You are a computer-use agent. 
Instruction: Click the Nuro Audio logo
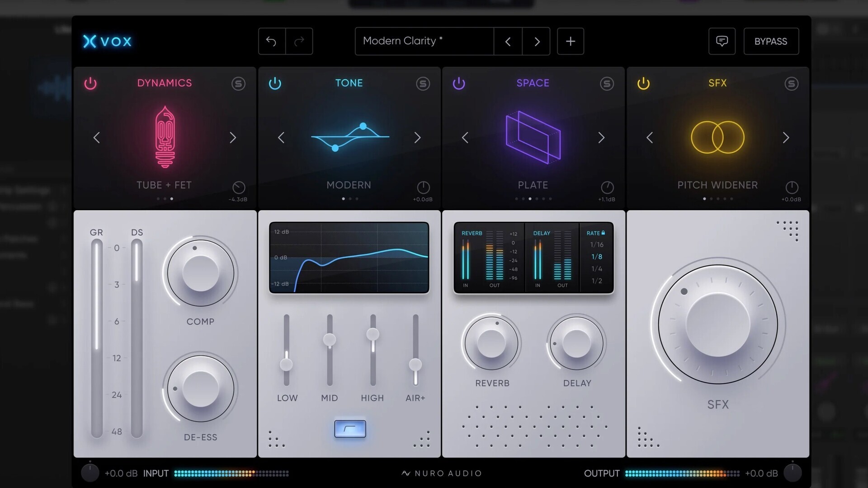[442, 473]
